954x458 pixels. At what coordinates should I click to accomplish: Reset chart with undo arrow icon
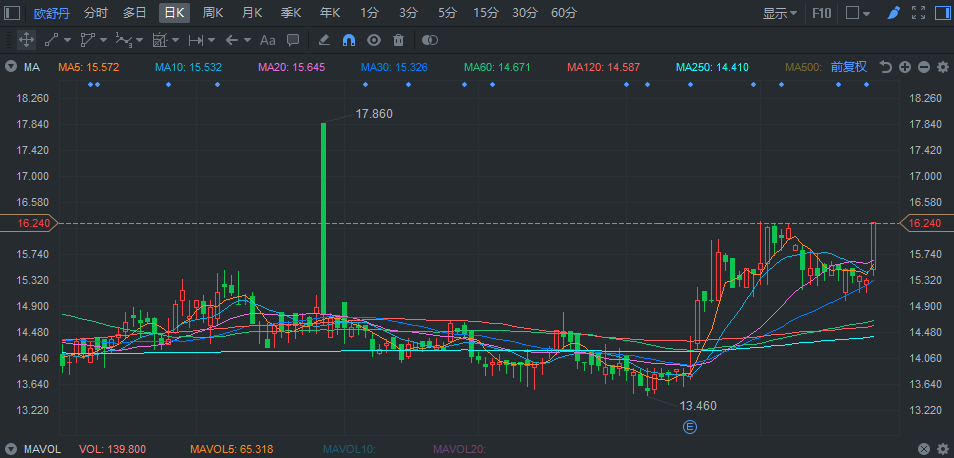click(886, 67)
